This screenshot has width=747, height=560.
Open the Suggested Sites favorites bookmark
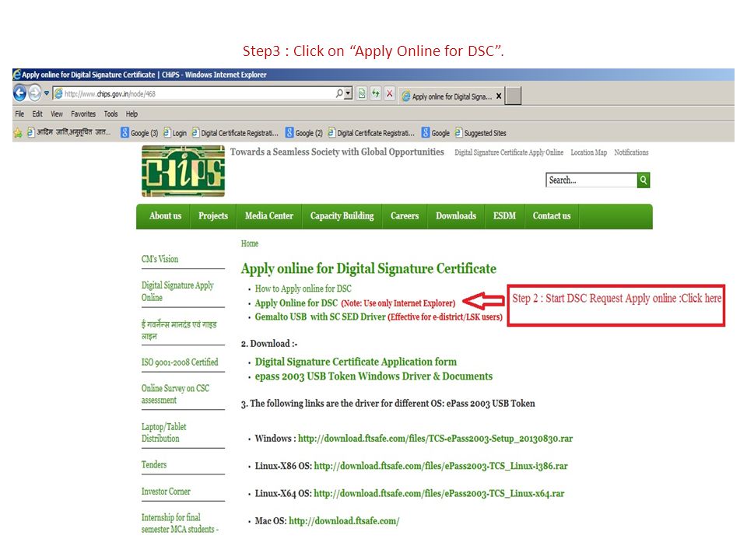coord(480,133)
